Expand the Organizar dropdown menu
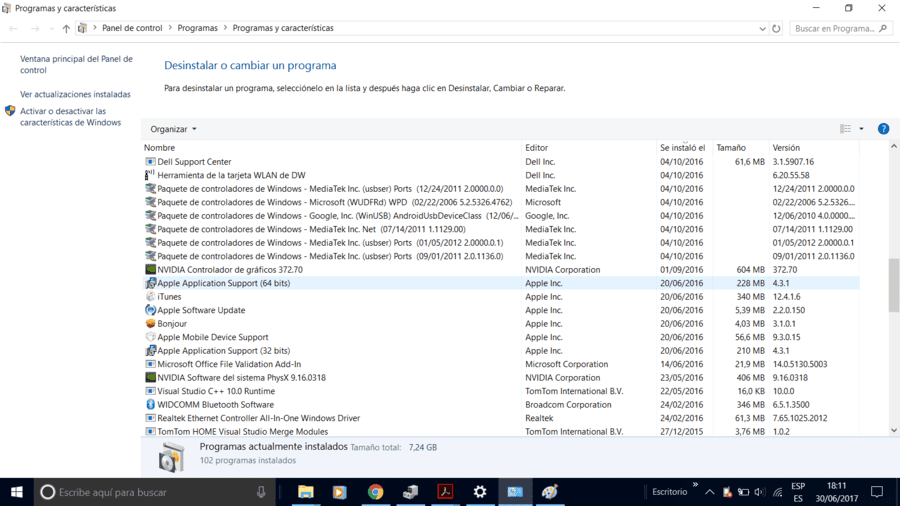The width and height of the screenshot is (900, 506). (x=173, y=129)
